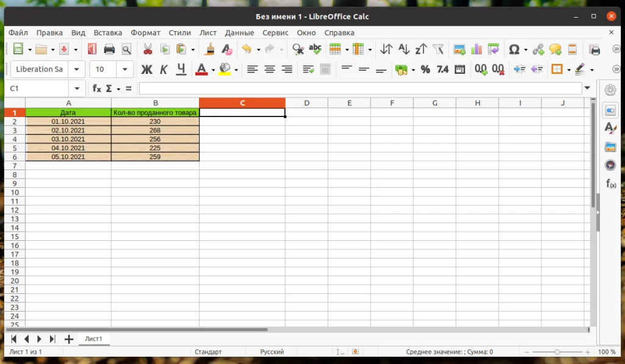
Task: Expand the font color dropdown arrow
Action: click(212, 70)
